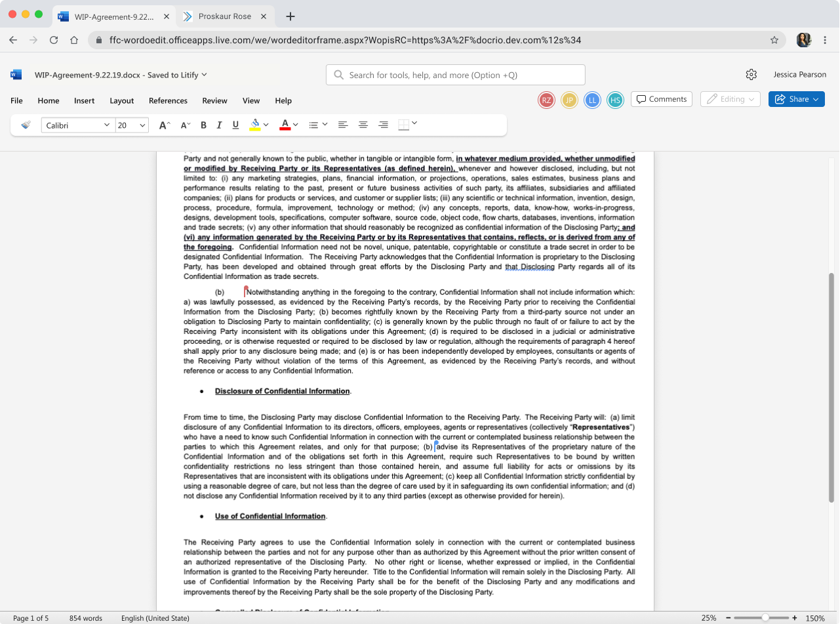
Task: Center align the text
Action: [363, 125]
